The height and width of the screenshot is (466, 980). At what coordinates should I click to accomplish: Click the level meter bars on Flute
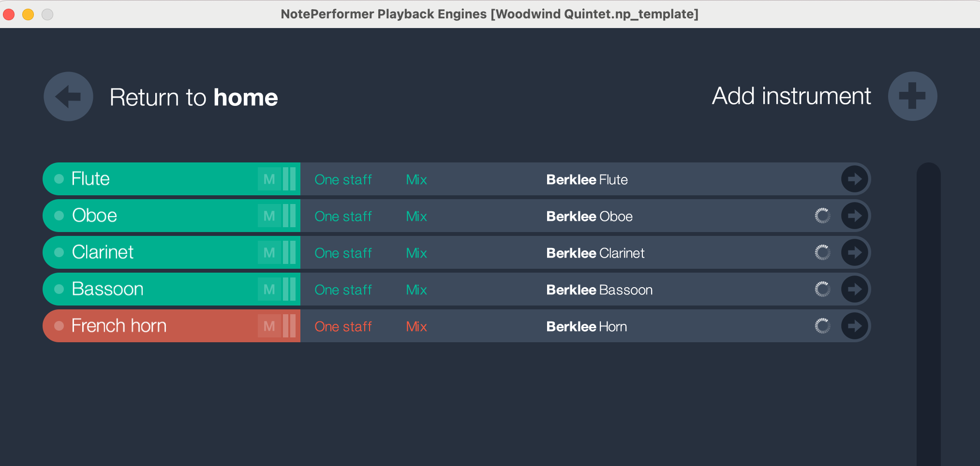pyautogui.click(x=289, y=179)
